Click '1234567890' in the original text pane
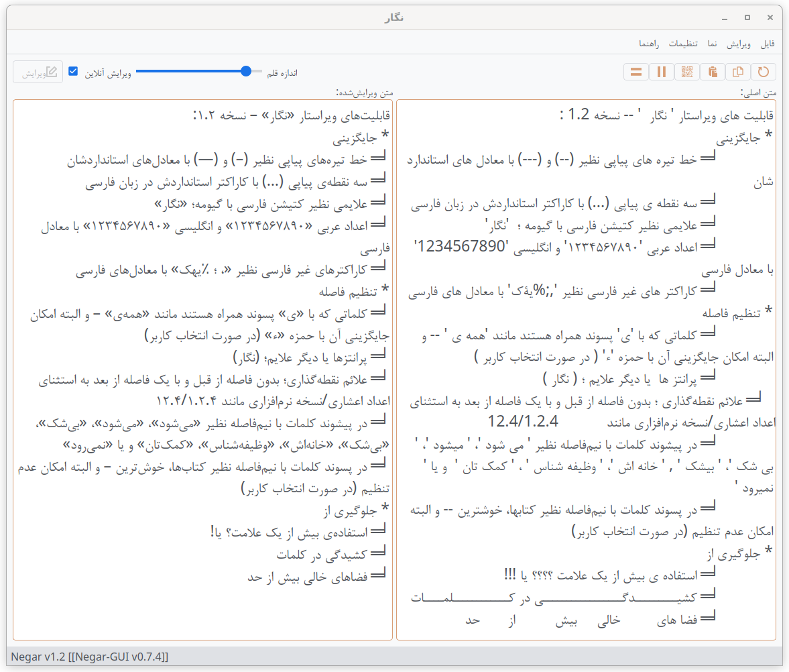Viewport: 789px width, 672px height. [461, 247]
